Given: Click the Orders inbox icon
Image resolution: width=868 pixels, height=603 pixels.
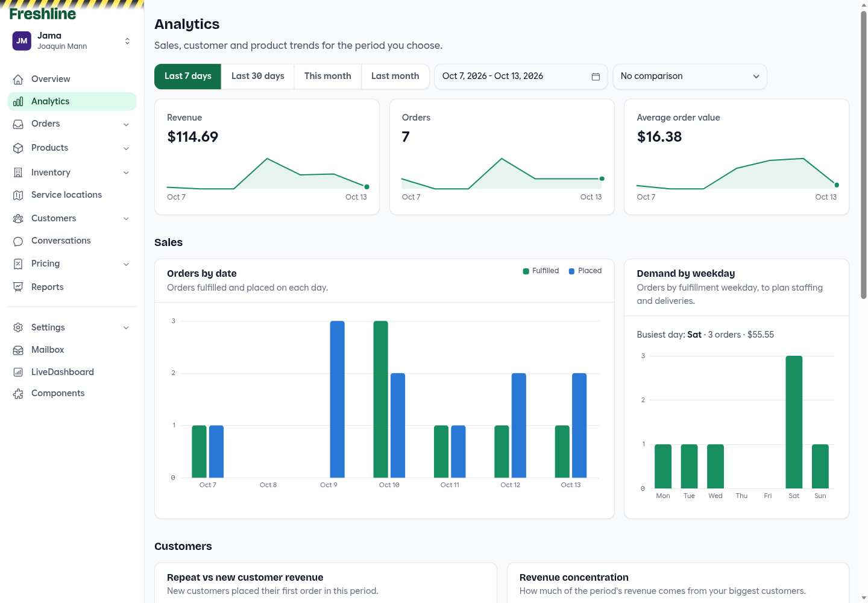Looking at the screenshot, I should [x=18, y=124].
